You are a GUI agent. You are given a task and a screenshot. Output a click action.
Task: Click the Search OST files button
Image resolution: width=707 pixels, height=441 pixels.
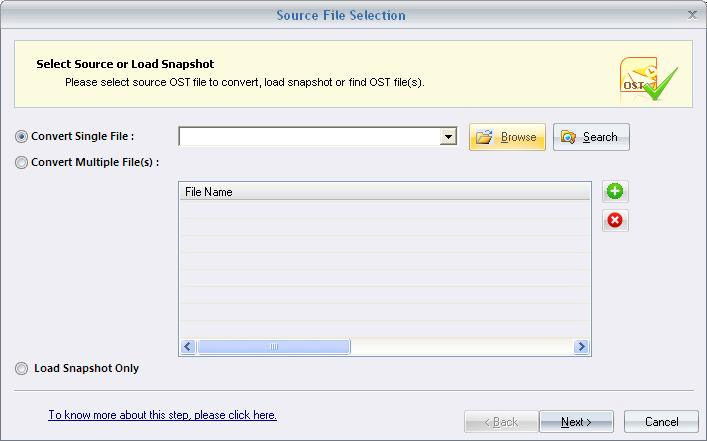[591, 137]
